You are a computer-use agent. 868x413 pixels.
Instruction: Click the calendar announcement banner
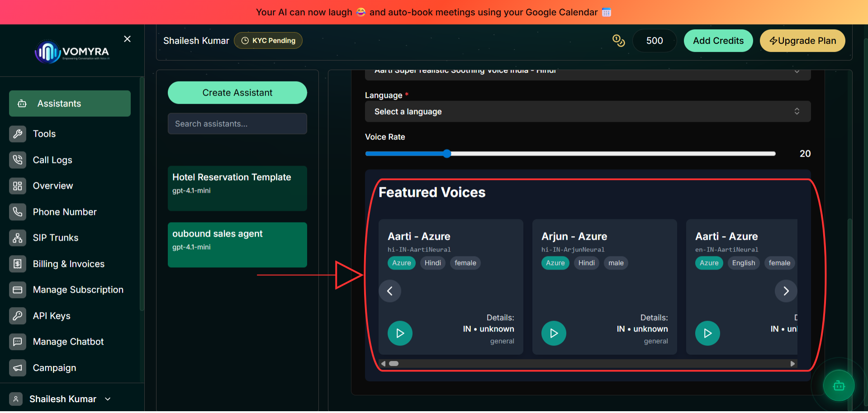434,12
